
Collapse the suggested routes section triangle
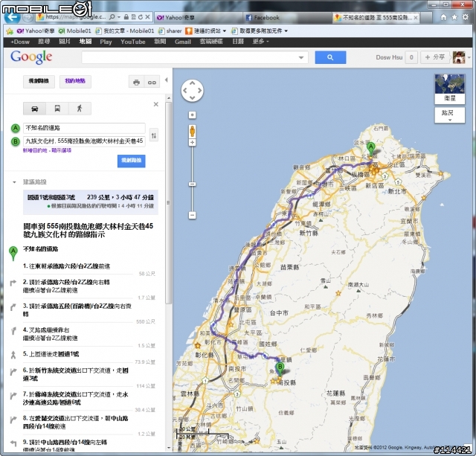14,182
